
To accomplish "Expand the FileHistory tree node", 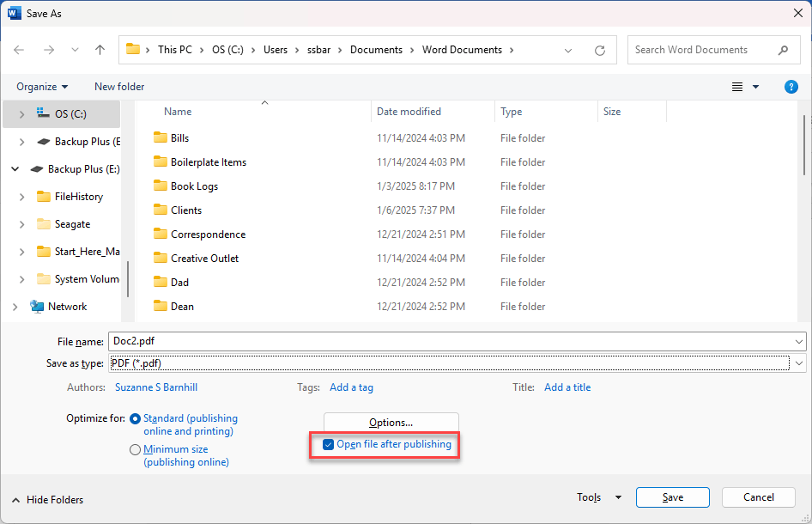I will [21, 197].
